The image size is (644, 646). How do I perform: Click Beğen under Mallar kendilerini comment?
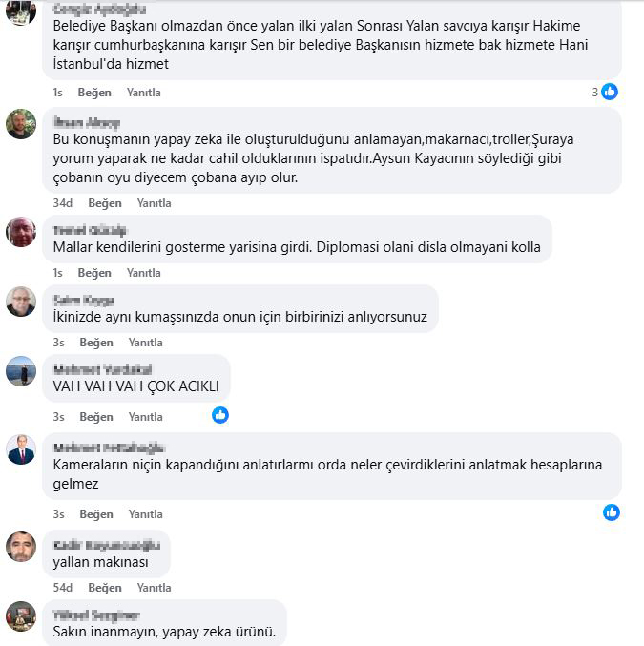94,273
